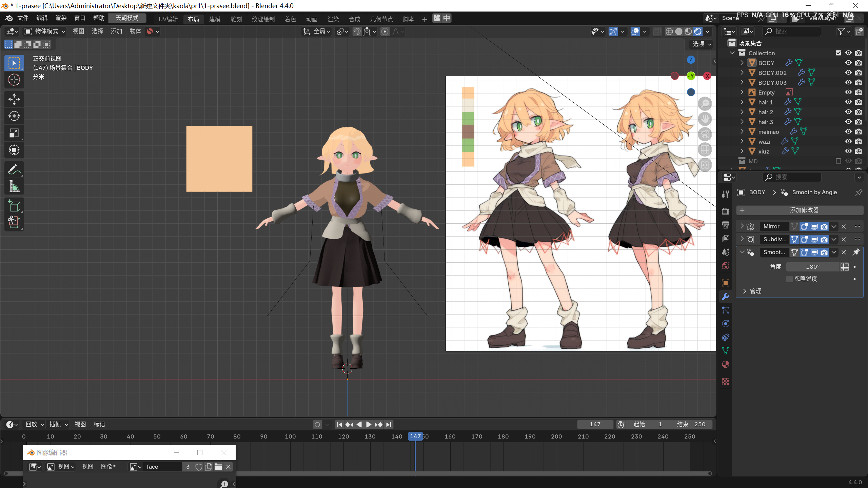The image size is (868, 488).
Task: Toggle X-ray mode in viewport header
Action: pyautogui.click(x=657, y=32)
